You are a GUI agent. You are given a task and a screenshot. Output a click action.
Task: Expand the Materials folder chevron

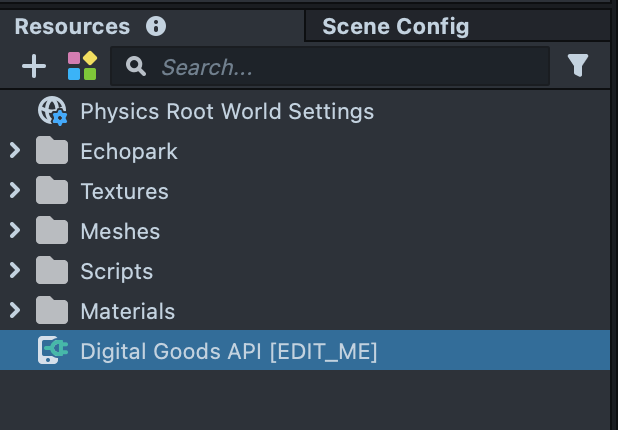click(x=14, y=310)
